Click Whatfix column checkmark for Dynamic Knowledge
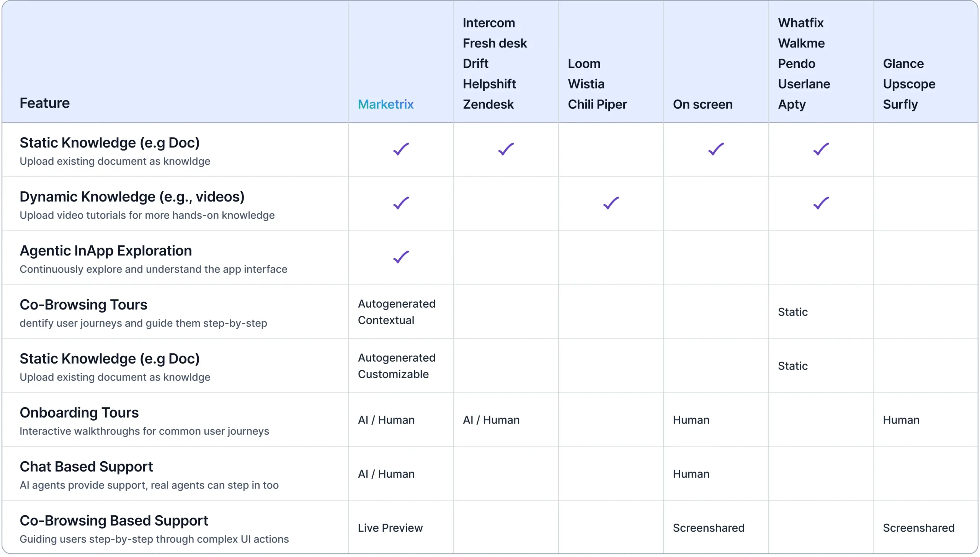This screenshot has width=980, height=557. 821,203
